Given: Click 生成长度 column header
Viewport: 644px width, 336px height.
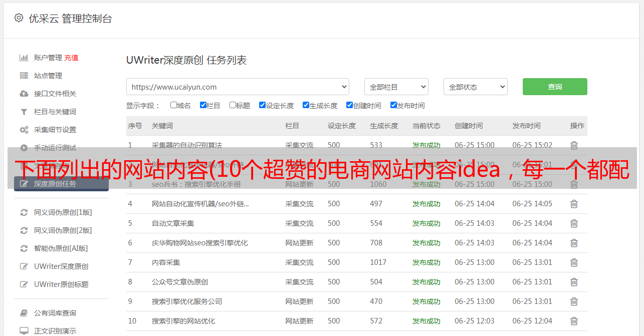Looking at the screenshot, I should pyautogui.click(x=384, y=126).
